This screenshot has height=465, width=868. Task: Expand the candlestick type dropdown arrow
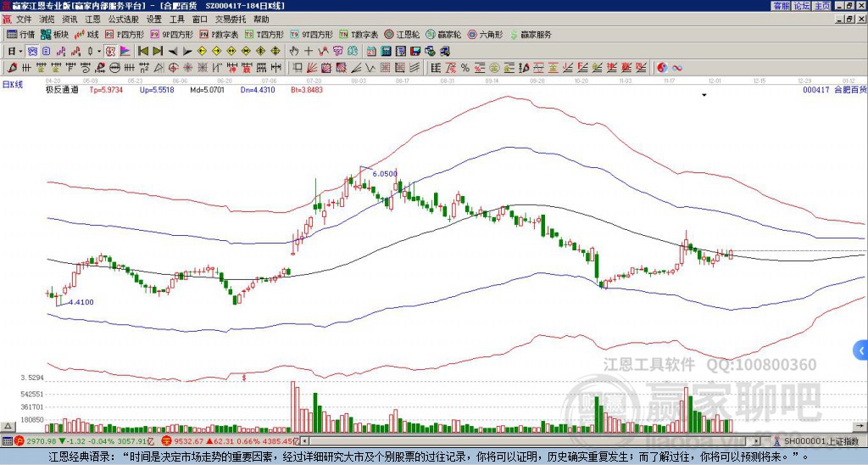click(x=99, y=52)
